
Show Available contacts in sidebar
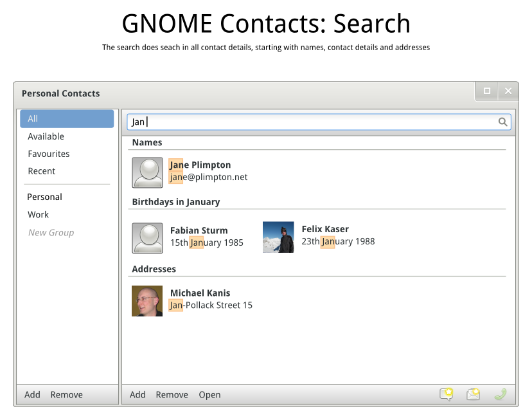tap(46, 136)
